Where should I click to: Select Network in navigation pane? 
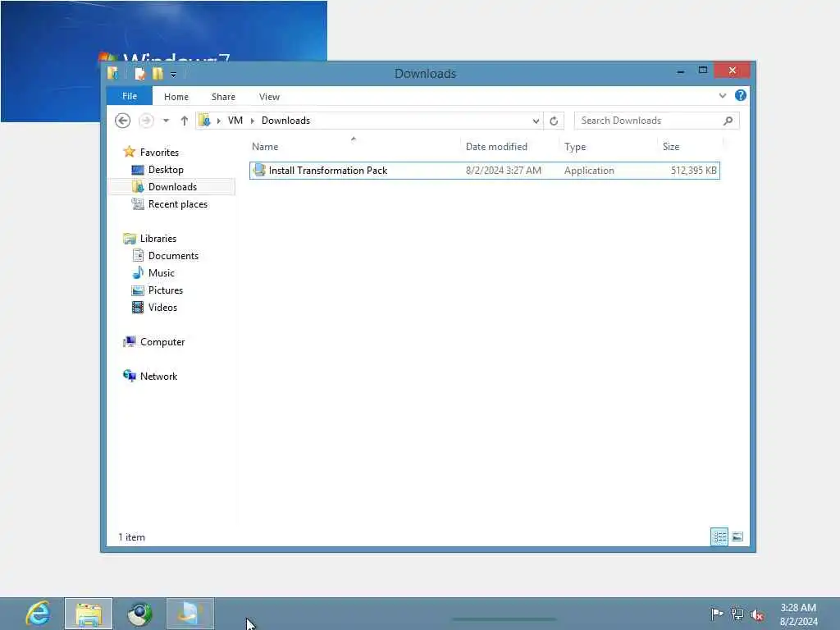(158, 376)
